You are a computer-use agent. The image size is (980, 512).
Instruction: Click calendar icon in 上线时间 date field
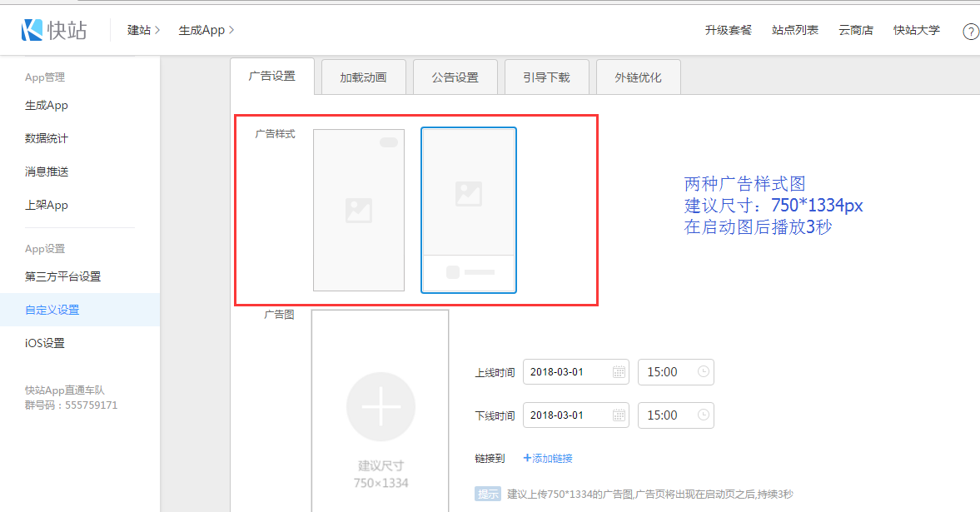[619, 372]
